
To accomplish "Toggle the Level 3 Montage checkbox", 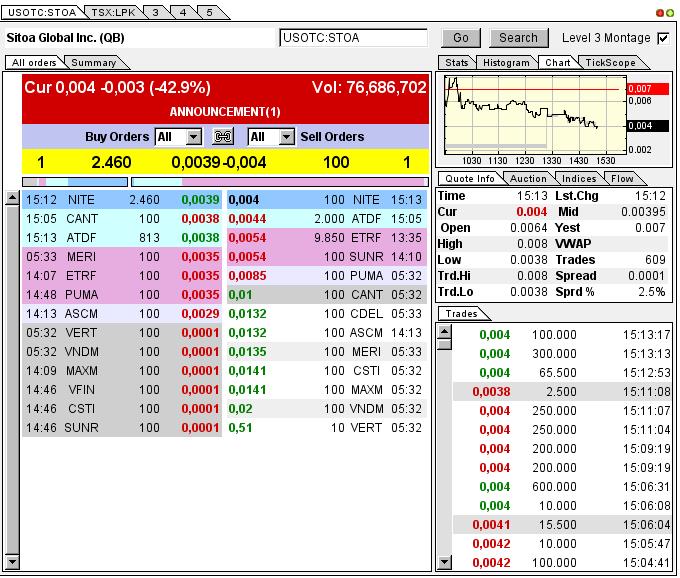I will click(664, 38).
